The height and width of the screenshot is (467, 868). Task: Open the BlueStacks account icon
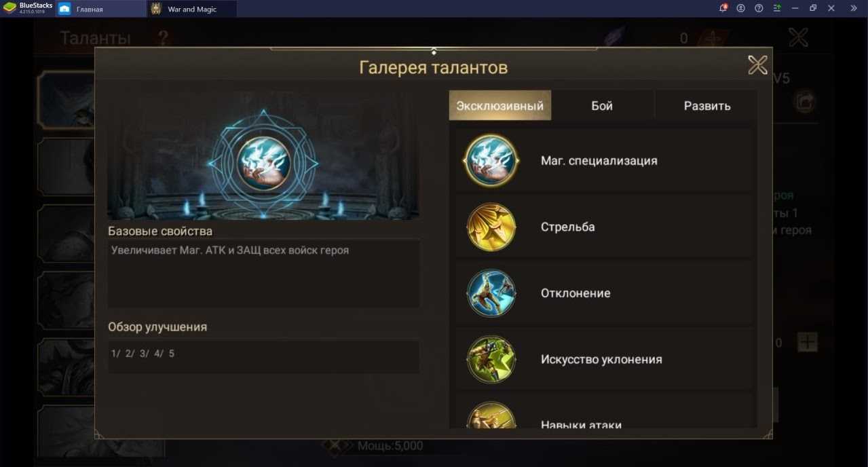741,8
